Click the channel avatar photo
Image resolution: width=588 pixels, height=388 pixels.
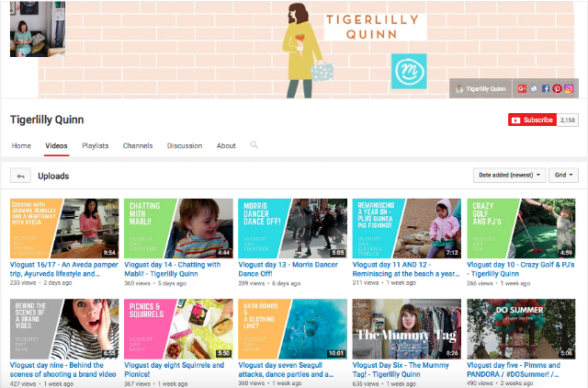click(x=38, y=29)
